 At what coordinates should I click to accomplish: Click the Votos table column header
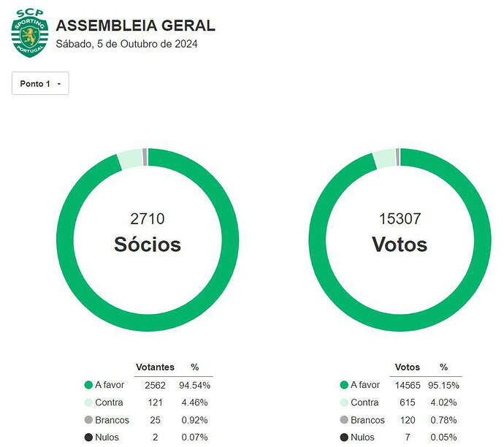pos(407,367)
